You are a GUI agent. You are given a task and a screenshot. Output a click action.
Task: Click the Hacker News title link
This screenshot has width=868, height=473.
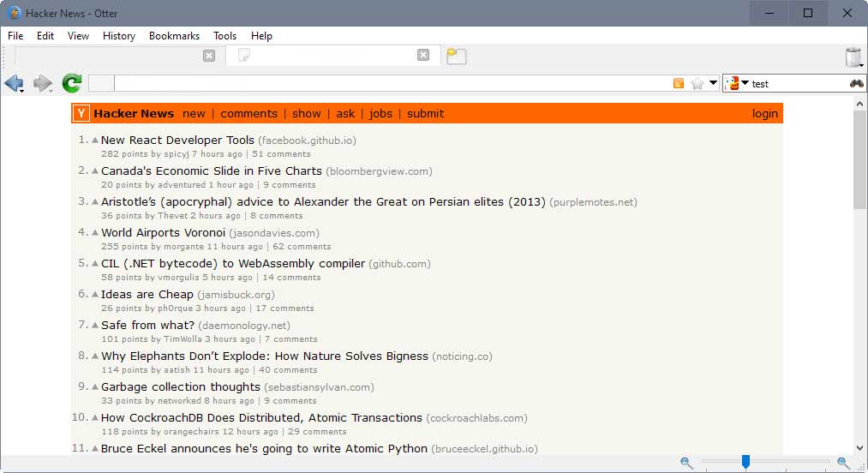pos(134,114)
